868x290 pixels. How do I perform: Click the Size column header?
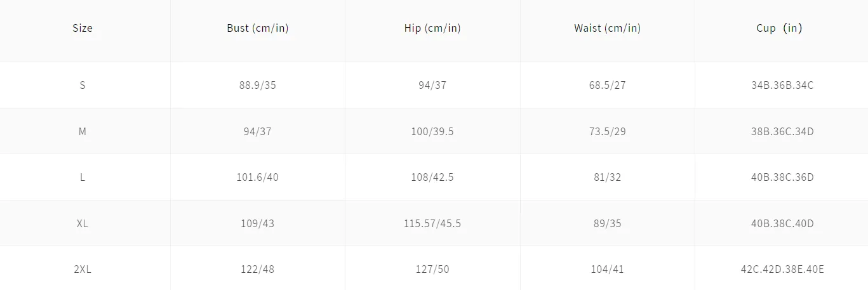pyautogui.click(x=83, y=28)
